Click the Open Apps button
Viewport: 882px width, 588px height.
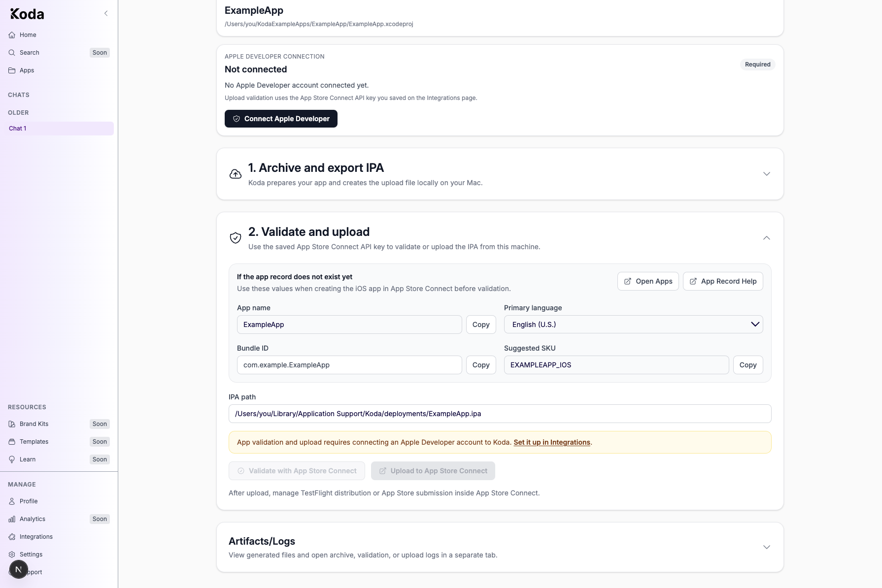pos(648,281)
